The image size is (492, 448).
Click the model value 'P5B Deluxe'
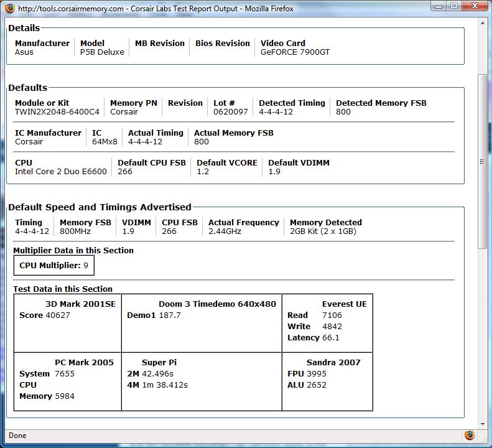102,52
